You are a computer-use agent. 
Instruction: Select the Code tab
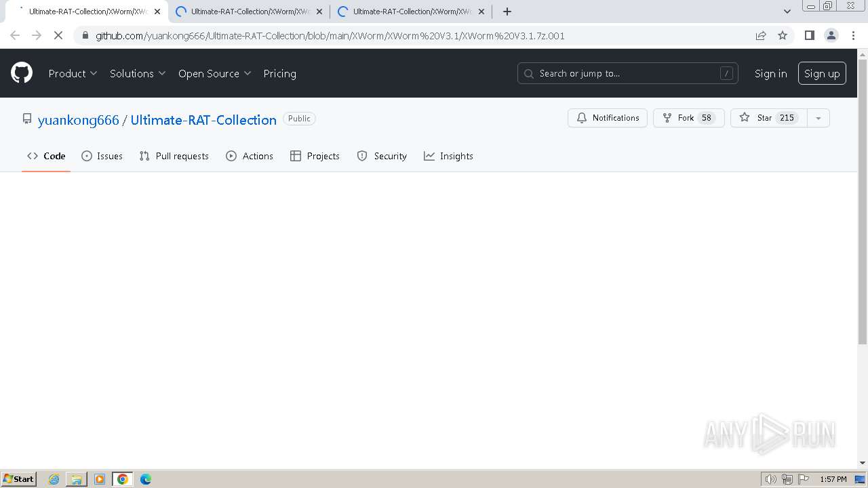[46, 156]
